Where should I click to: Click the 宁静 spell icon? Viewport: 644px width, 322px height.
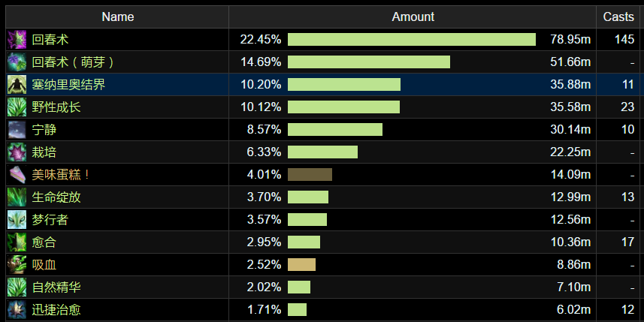pos(17,129)
